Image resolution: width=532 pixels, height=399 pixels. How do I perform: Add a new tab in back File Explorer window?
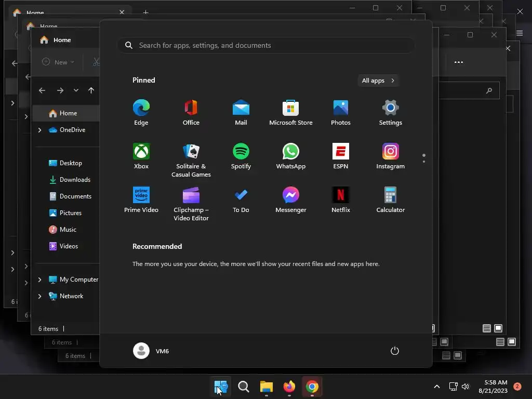(145, 12)
